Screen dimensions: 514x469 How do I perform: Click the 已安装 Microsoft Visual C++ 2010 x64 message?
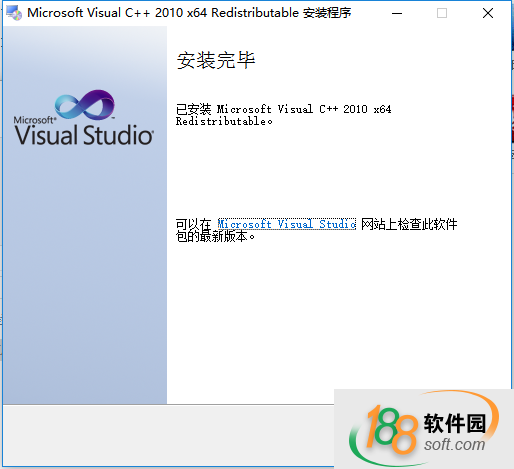point(284,109)
